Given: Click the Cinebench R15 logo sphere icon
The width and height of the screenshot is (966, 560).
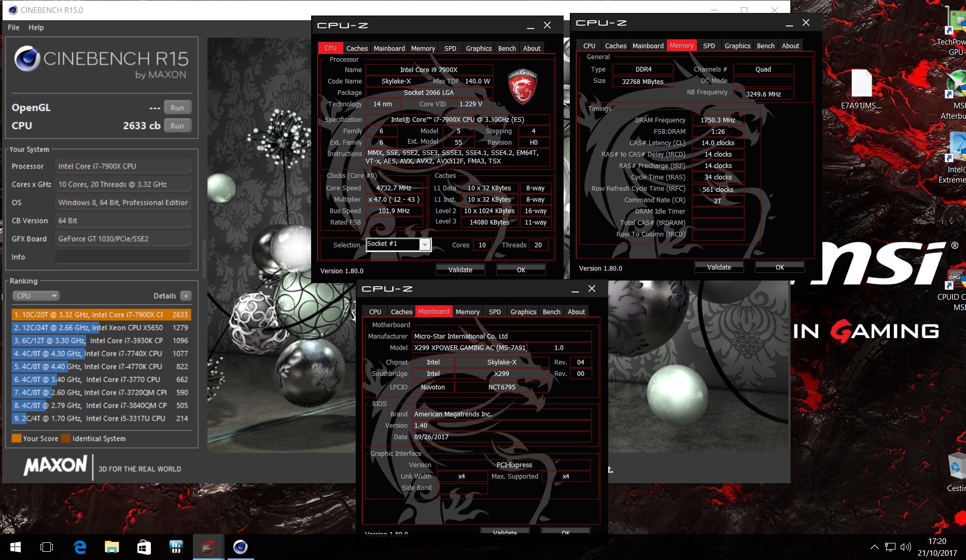Looking at the screenshot, I should point(27,59).
